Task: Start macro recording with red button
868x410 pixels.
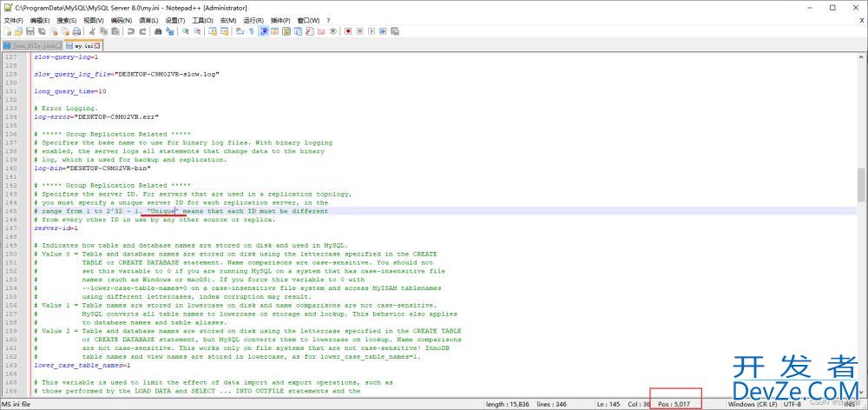Action: click(x=348, y=31)
